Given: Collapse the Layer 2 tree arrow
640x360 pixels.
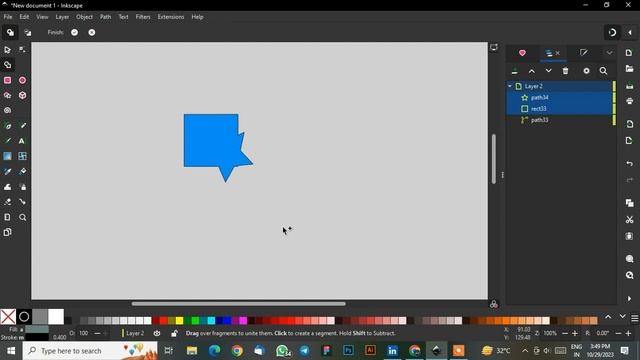Looking at the screenshot, I should 510,86.
